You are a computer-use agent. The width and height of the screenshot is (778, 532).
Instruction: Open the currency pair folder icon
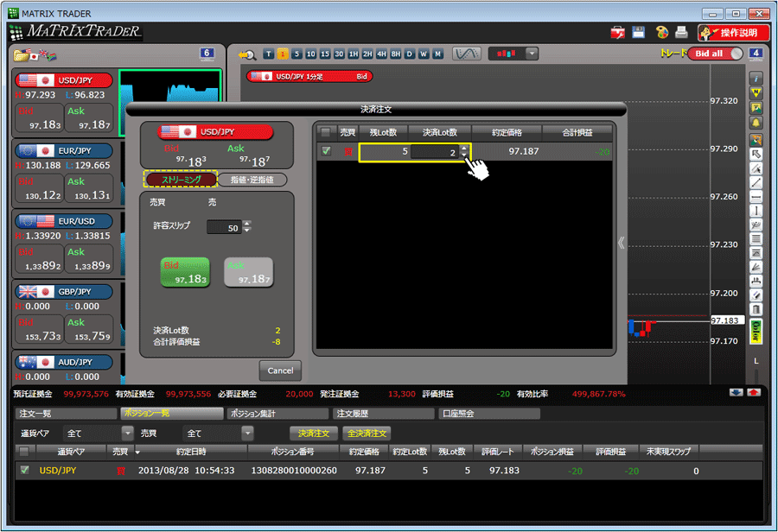22,55
